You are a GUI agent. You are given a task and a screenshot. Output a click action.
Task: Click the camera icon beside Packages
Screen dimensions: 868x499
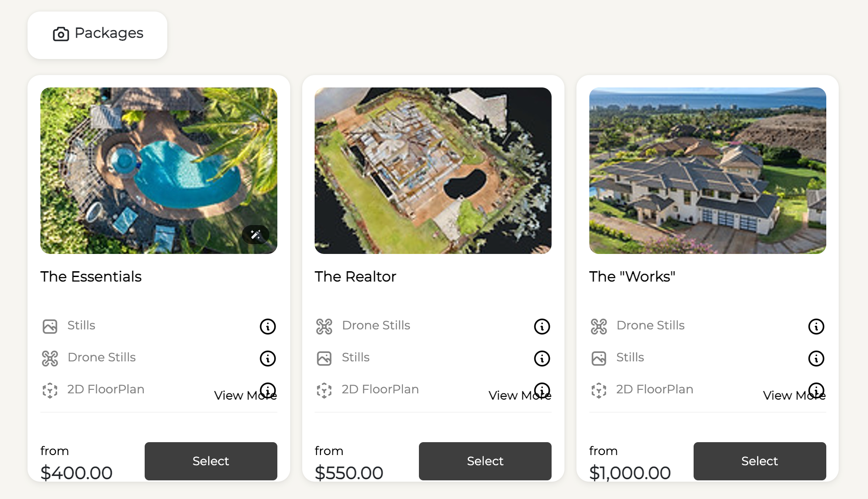(x=61, y=34)
